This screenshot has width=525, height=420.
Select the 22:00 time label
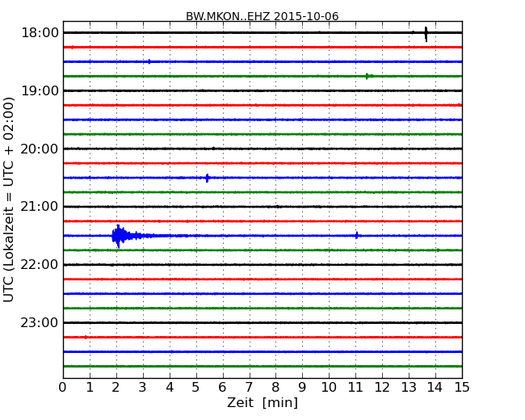tap(40, 265)
